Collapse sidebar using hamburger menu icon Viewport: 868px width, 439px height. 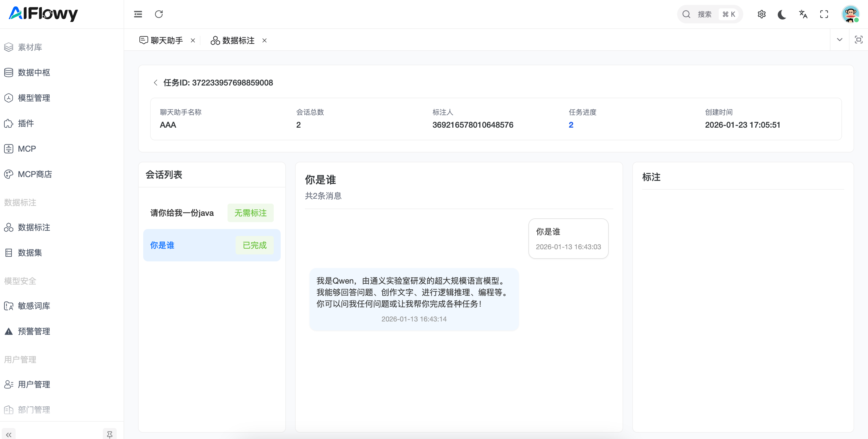(x=138, y=14)
